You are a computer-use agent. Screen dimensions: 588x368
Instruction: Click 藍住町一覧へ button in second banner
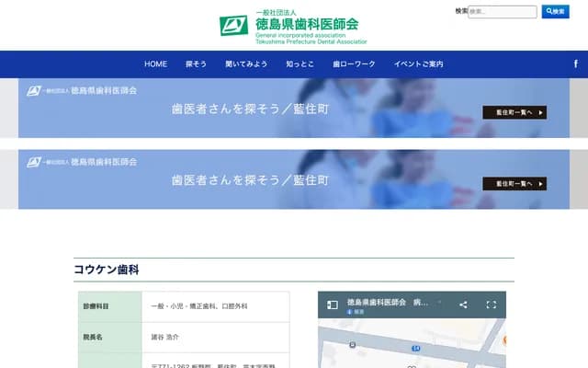(x=514, y=184)
